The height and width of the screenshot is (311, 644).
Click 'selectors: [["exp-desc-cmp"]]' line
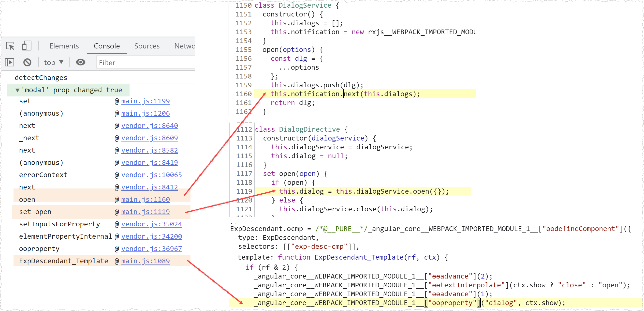pyautogui.click(x=299, y=247)
